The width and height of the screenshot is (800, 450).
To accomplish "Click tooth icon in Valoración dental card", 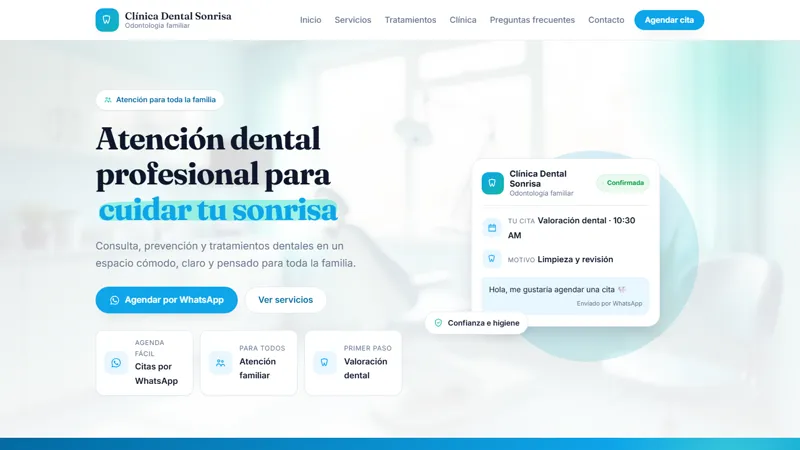I will [324, 363].
